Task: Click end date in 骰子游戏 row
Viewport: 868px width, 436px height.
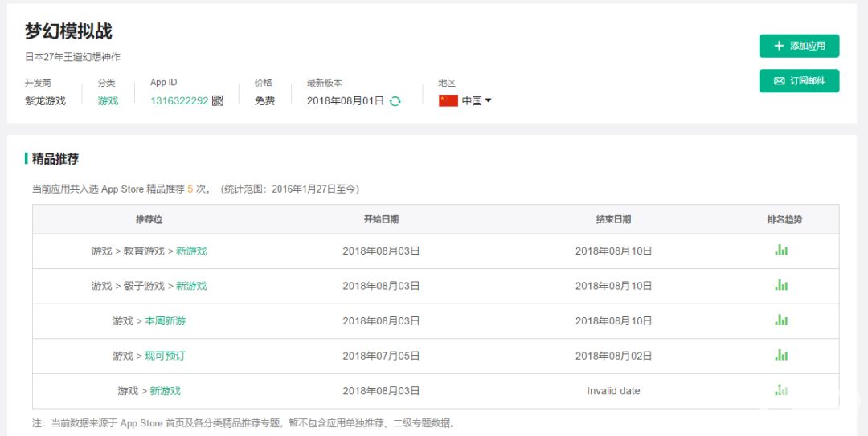Action: 613,286
